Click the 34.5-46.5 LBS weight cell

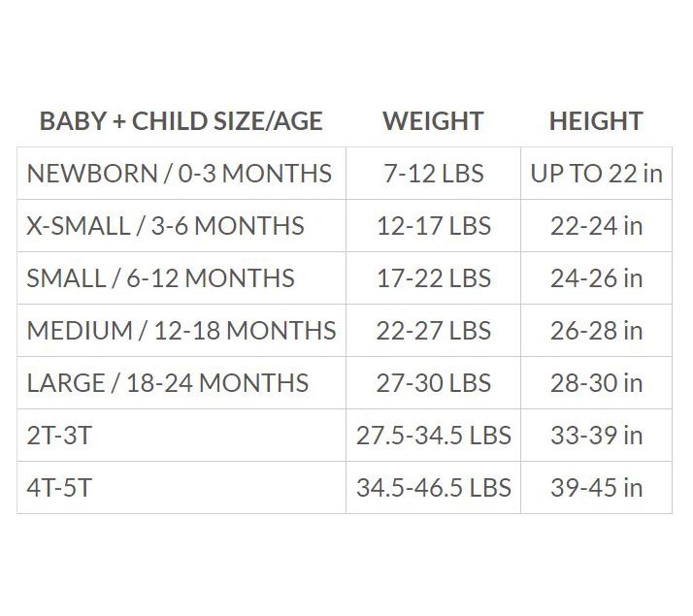433,488
